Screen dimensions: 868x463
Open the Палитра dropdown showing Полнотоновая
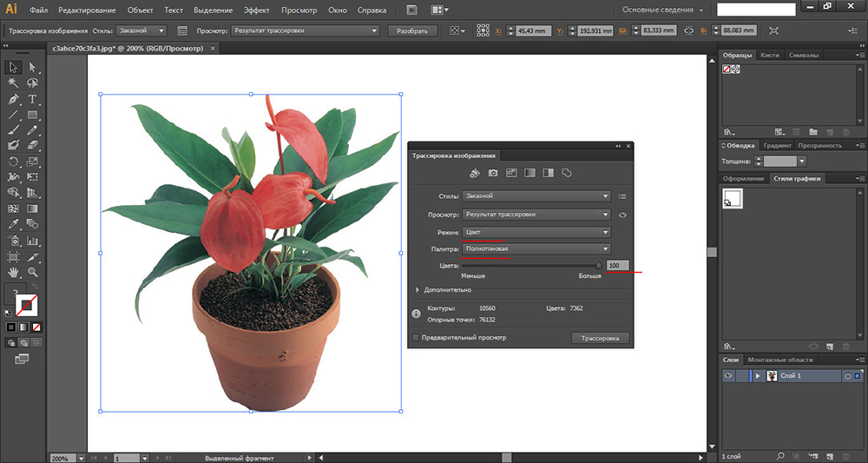click(536, 249)
